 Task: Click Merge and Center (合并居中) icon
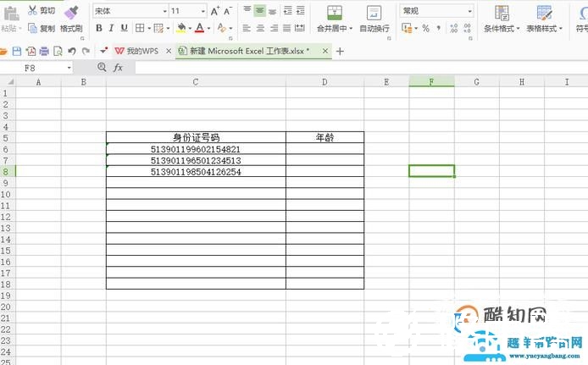tap(334, 13)
